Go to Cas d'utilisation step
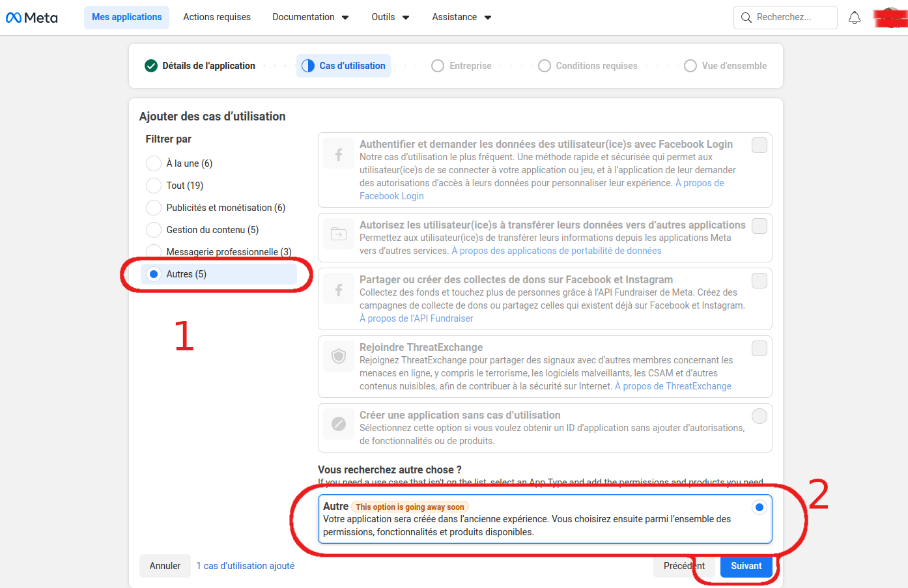Screen dimensions: 908x588 (x=343, y=66)
